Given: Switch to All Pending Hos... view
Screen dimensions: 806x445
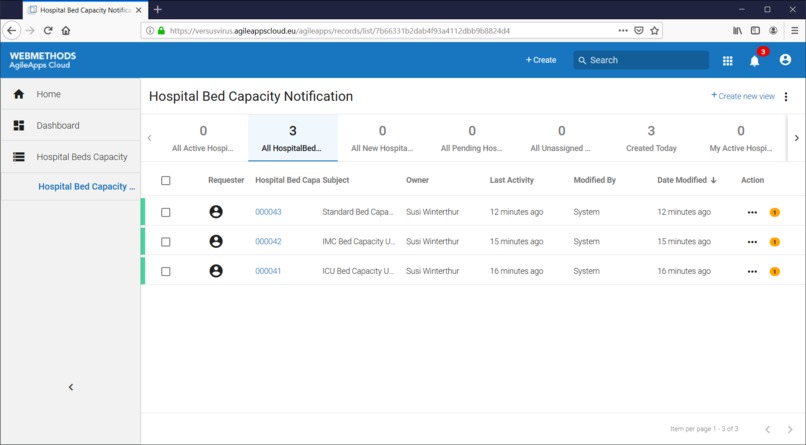Looking at the screenshot, I should pos(471,138).
